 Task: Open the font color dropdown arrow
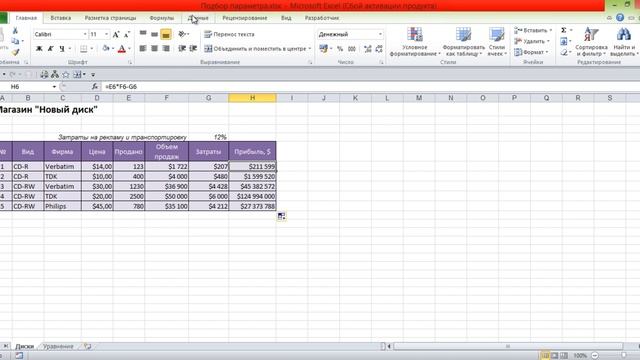[129, 49]
